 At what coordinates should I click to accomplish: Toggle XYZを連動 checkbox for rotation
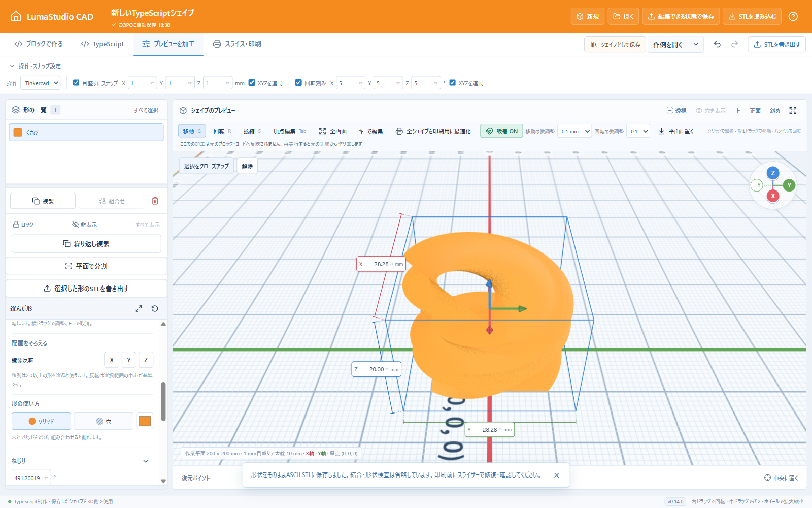[x=453, y=83]
